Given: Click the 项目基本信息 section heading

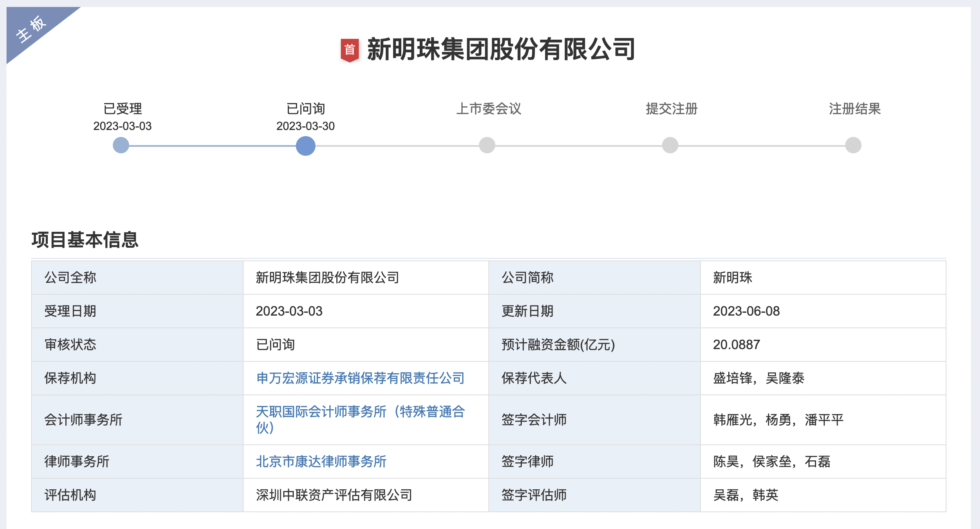Looking at the screenshot, I should (85, 240).
